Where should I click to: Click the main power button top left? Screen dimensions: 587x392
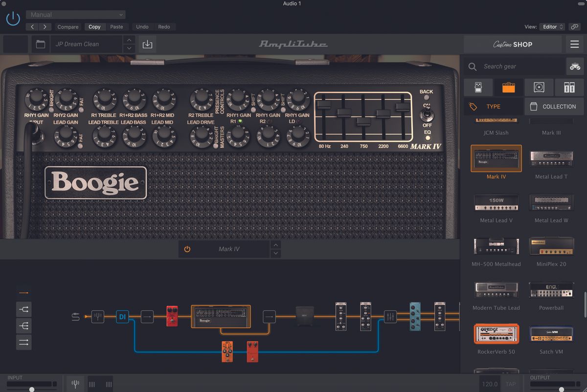[x=13, y=19]
